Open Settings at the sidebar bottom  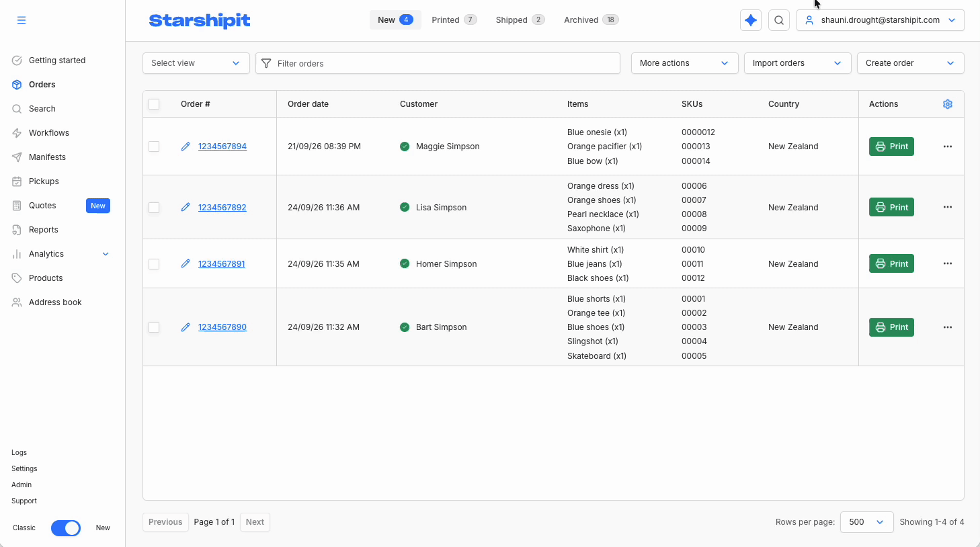point(24,469)
